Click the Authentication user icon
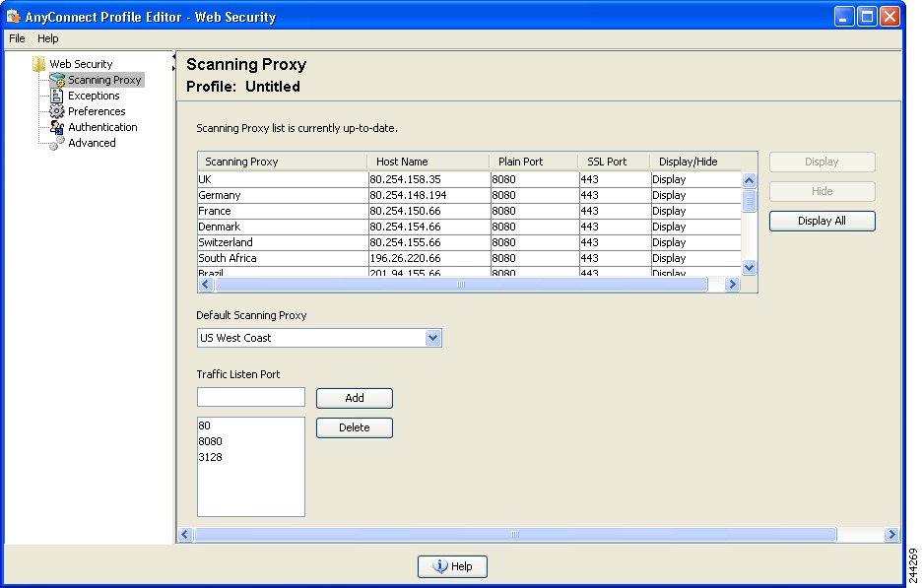The width and height of the screenshot is (923, 588). (56, 127)
